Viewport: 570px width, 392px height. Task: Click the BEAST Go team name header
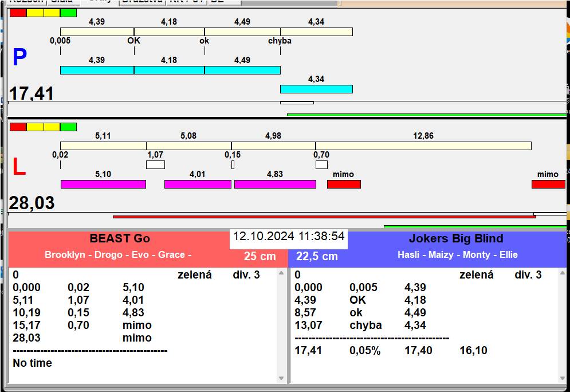point(120,239)
